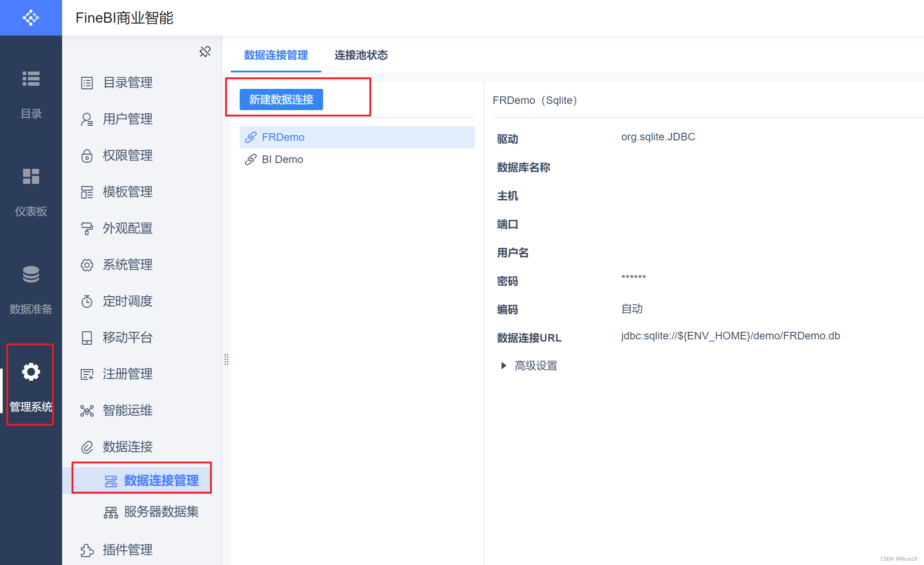Open the 仪表板 dashboard section icon
924x565 pixels.
[31, 176]
